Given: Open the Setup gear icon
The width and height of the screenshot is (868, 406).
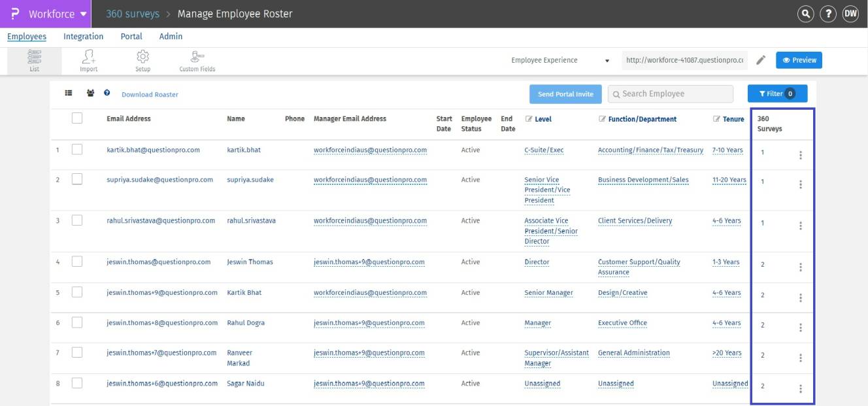Looking at the screenshot, I should point(142,59).
